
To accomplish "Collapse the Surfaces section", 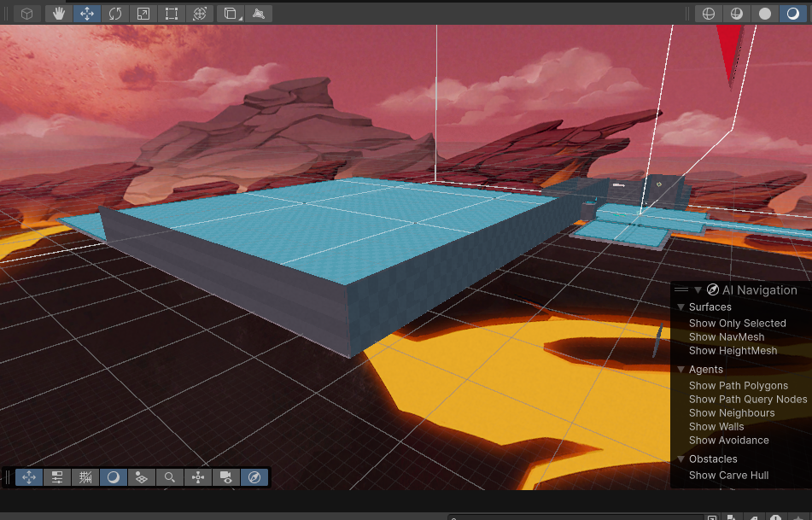I will coord(681,307).
